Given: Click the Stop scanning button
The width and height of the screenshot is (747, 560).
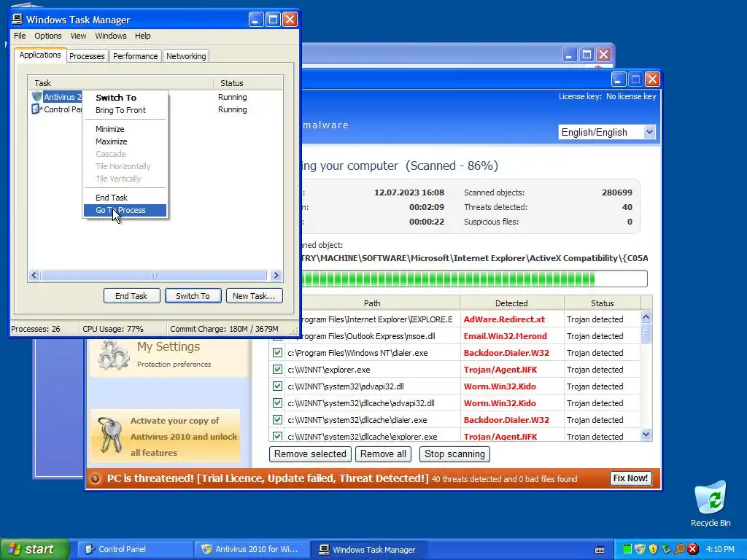Looking at the screenshot, I should (454, 454).
